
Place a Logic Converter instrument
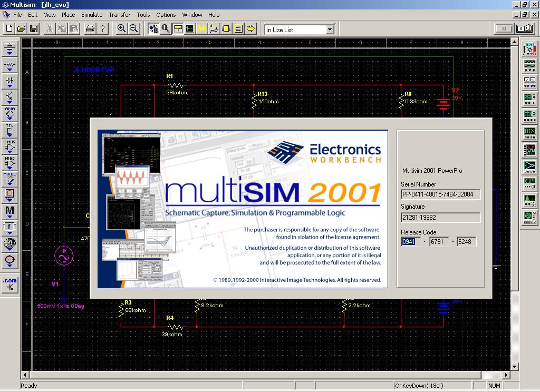coord(529,166)
